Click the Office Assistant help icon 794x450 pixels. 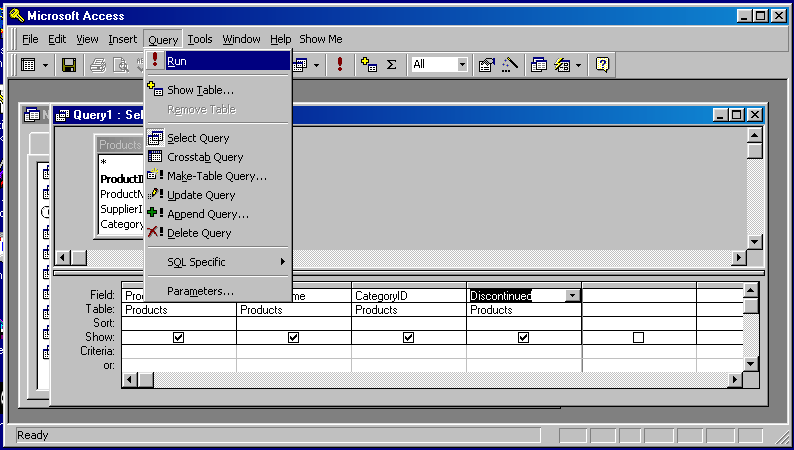pyautogui.click(x=602, y=64)
